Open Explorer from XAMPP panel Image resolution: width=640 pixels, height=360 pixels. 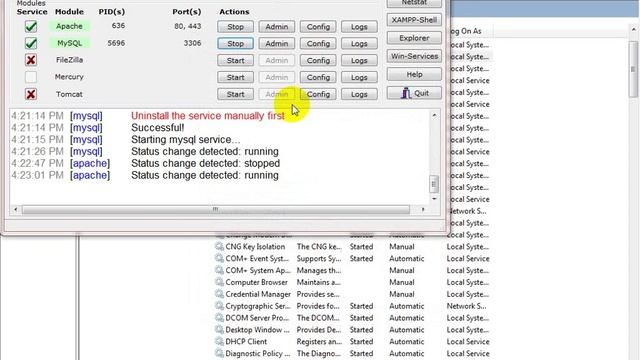[x=414, y=38]
